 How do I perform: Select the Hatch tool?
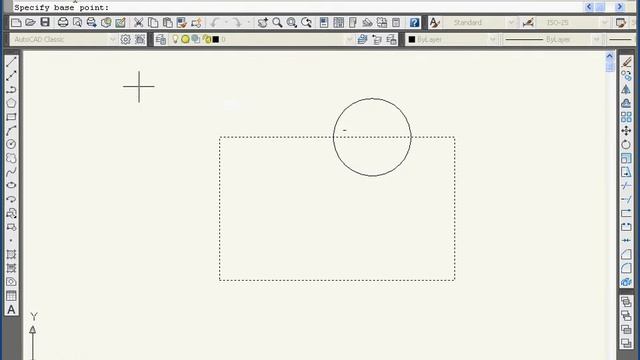pyautogui.click(x=11, y=254)
